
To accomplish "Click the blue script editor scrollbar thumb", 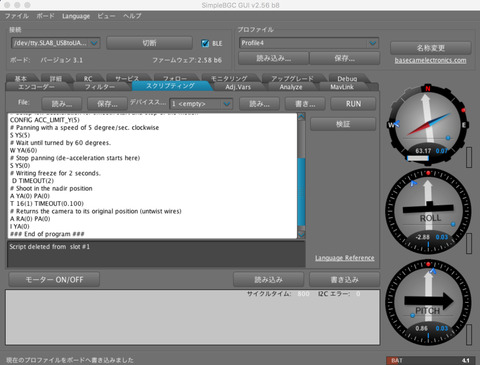I will pos(301,192).
